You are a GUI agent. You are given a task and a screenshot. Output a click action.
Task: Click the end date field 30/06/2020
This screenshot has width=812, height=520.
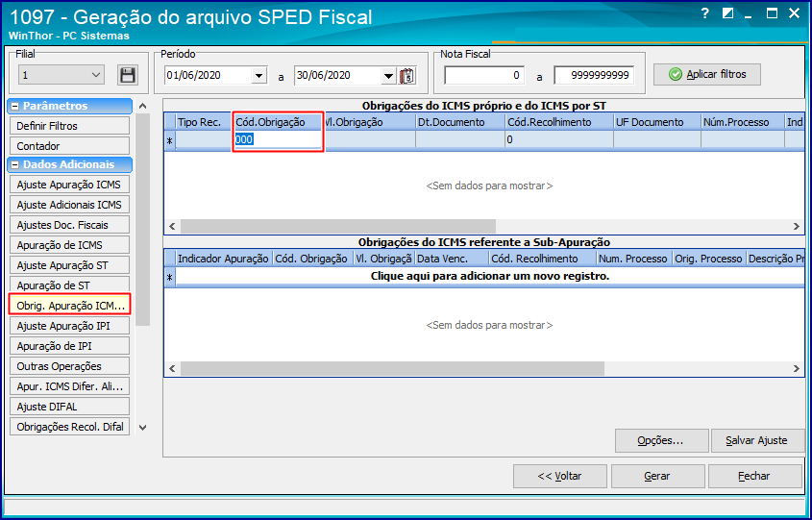coord(338,76)
